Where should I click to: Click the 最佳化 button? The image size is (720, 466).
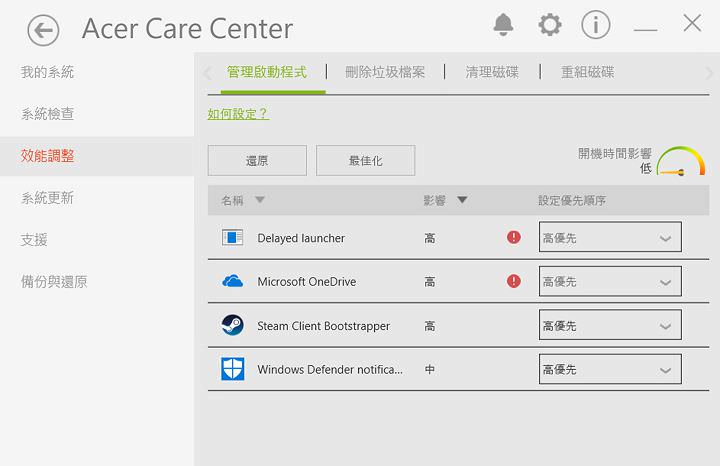365,160
